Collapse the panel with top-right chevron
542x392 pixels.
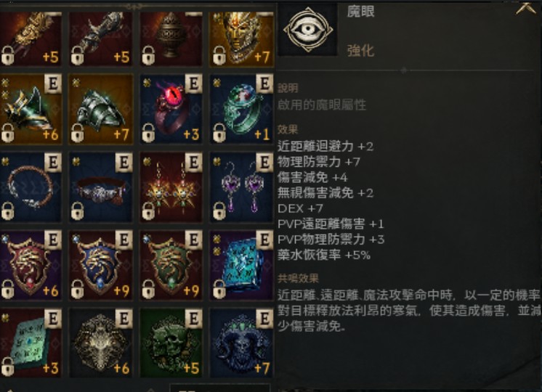tap(525, 7)
